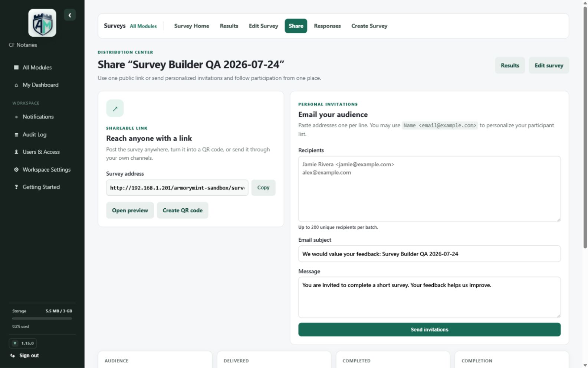
Task: Switch to the Survey Home tab
Action: pyautogui.click(x=191, y=26)
